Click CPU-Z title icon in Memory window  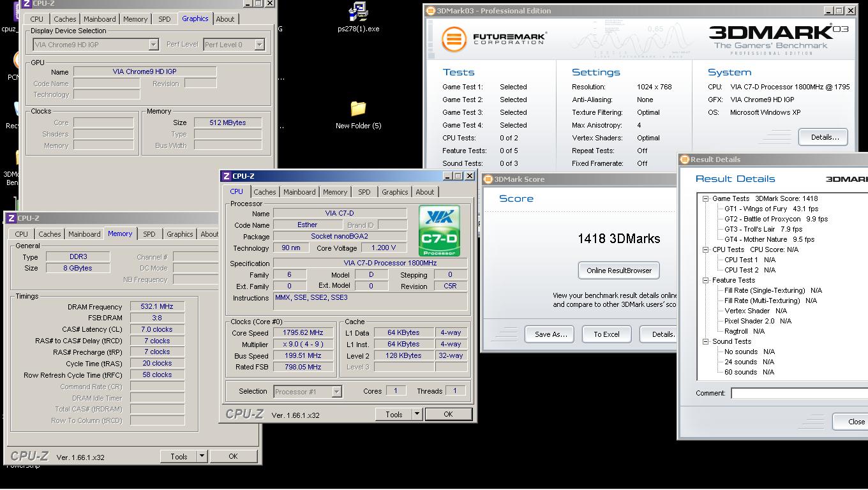tap(11, 218)
